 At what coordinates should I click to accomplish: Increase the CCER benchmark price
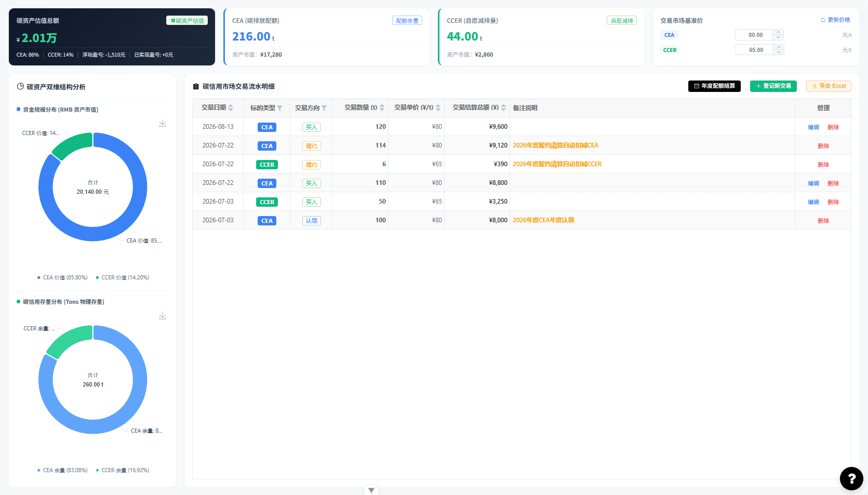click(779, 47)
